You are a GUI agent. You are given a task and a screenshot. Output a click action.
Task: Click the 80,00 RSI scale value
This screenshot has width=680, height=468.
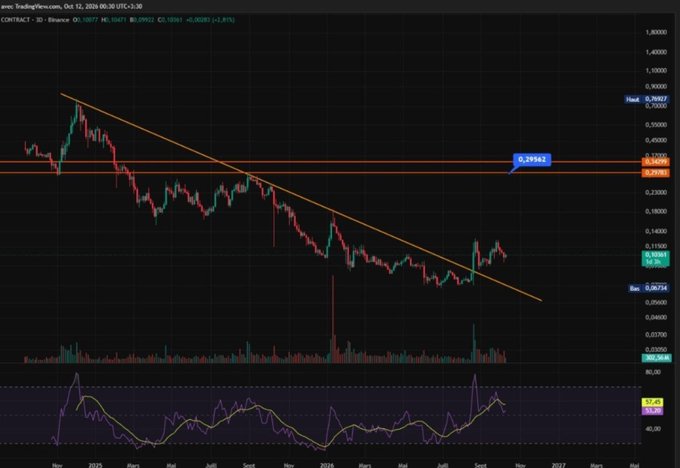coord(653,372)
